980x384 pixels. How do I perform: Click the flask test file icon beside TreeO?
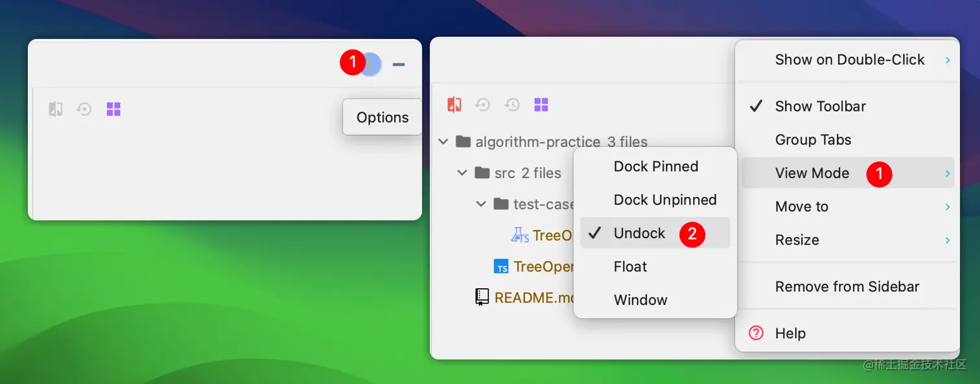520,235
